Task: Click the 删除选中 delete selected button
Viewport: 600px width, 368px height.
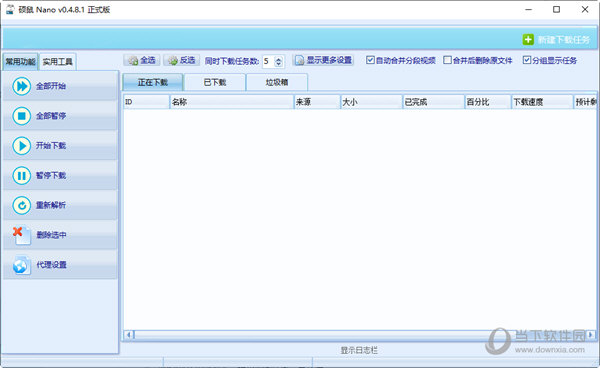Action: click(x=60, y=235)
